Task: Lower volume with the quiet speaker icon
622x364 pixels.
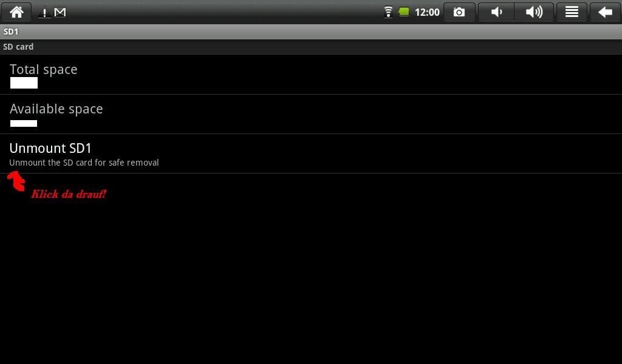Action: 496,12
